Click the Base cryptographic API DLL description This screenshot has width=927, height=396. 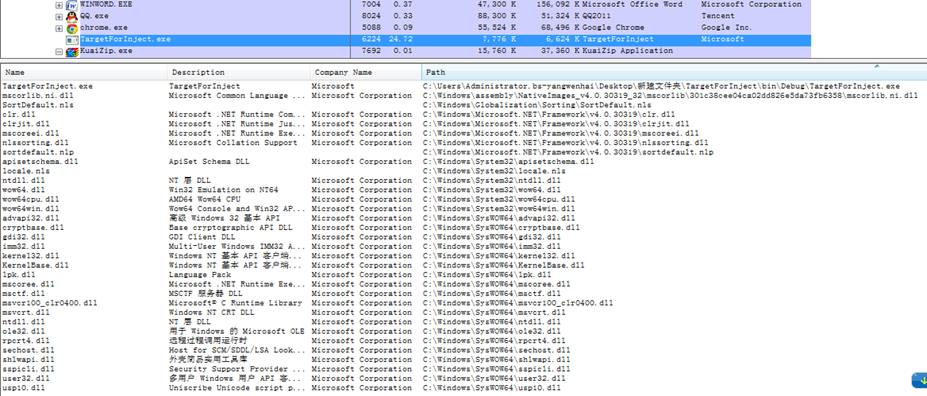[x=231, y=228]
